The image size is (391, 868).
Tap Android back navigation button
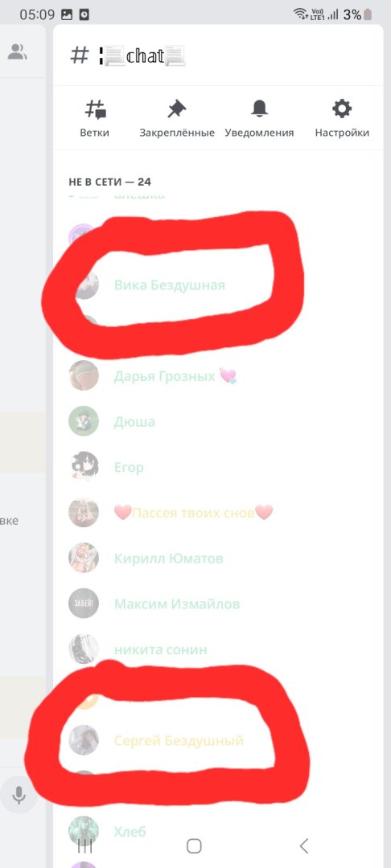coord(303,845)
